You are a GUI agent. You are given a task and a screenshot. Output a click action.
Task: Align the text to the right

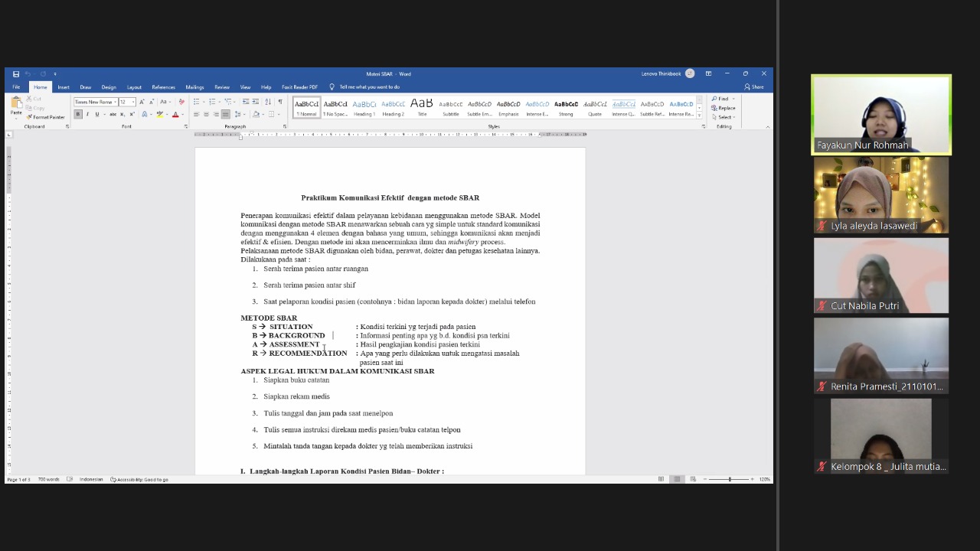pyautogui.click(x=216, y=114)
